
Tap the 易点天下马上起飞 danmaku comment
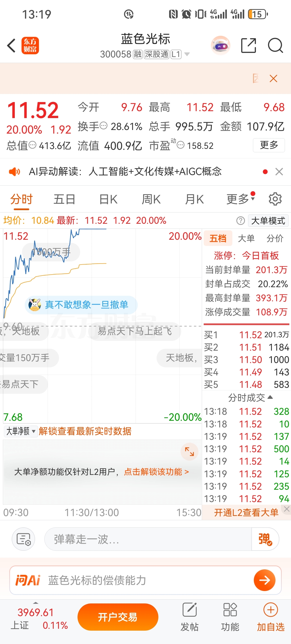(x=135, y=331)
